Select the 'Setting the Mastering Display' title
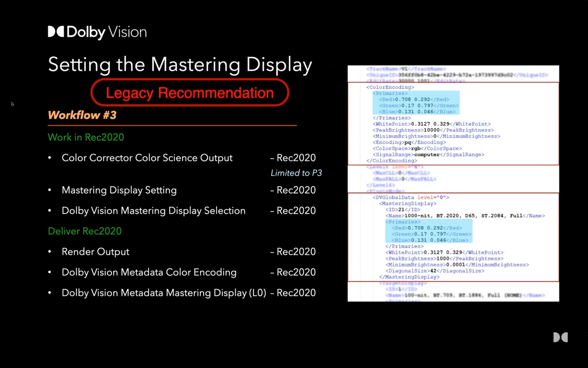The height and width of the screenshot is (368, 588). (180, 64)
